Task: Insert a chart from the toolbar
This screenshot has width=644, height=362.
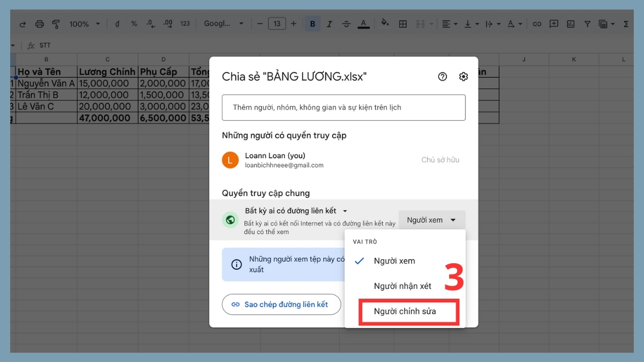Action: (570, 23)
